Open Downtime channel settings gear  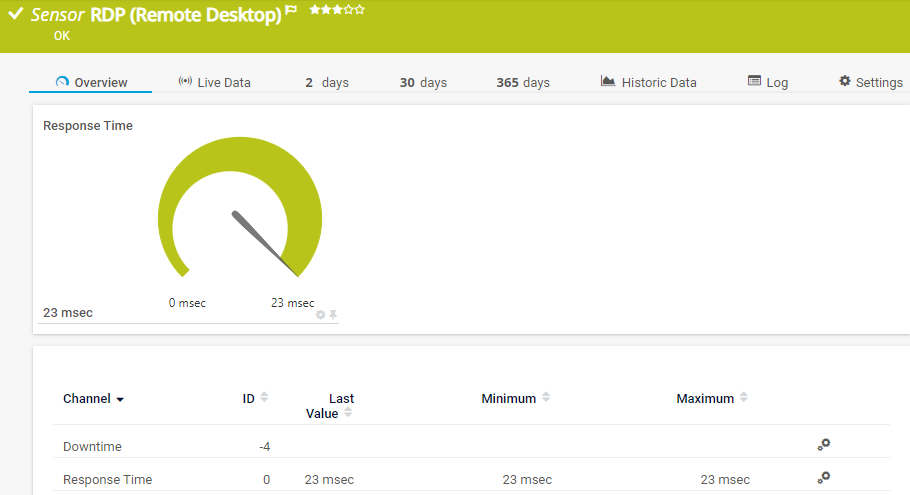coord(824,445)
